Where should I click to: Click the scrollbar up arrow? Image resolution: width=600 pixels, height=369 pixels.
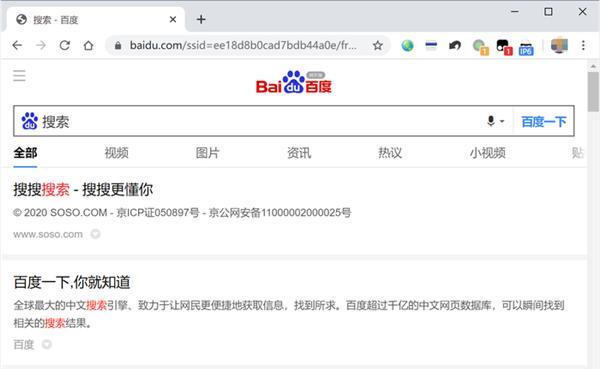593,66
